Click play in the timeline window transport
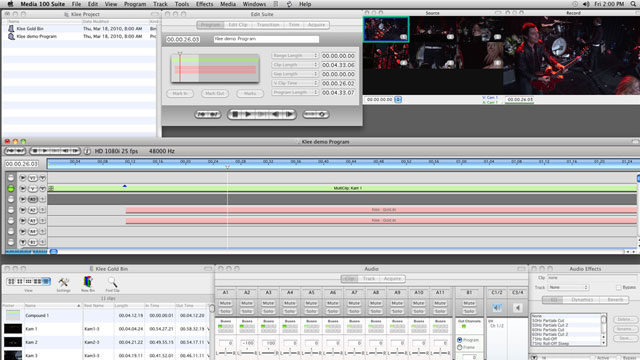The height and width of the screenshot is (360, 640). pyautogui.click(x=45, y=151)
